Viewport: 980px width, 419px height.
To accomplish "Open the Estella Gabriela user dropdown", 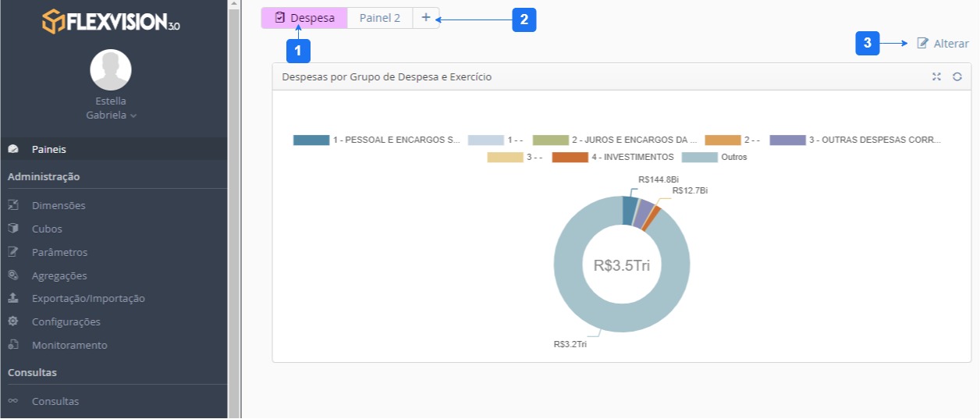I will coord(111,115).
